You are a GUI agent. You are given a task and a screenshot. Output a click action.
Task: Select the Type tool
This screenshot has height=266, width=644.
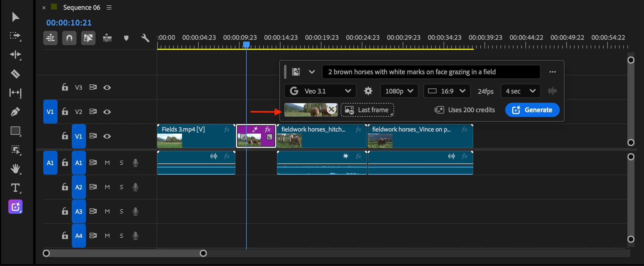coord(15,188)
